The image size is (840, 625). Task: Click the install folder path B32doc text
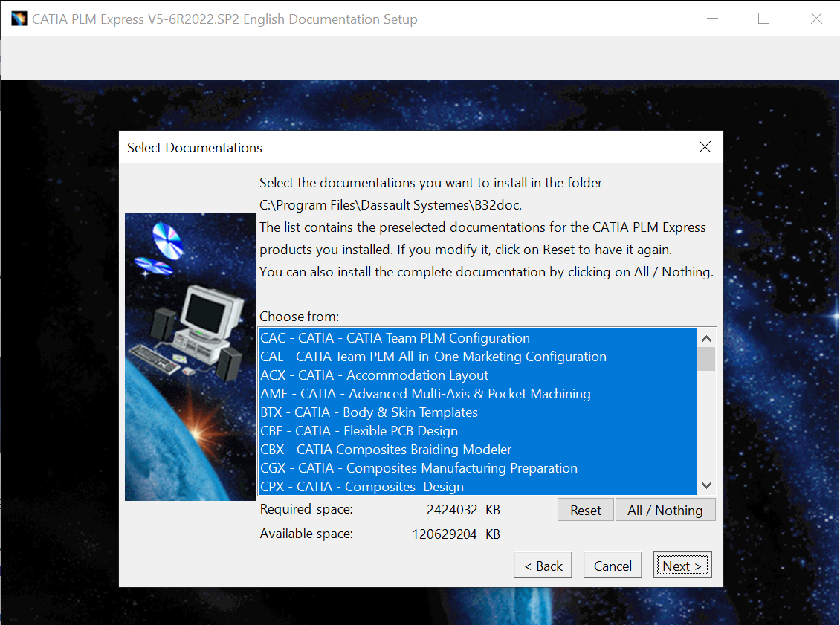click(390, 205)
